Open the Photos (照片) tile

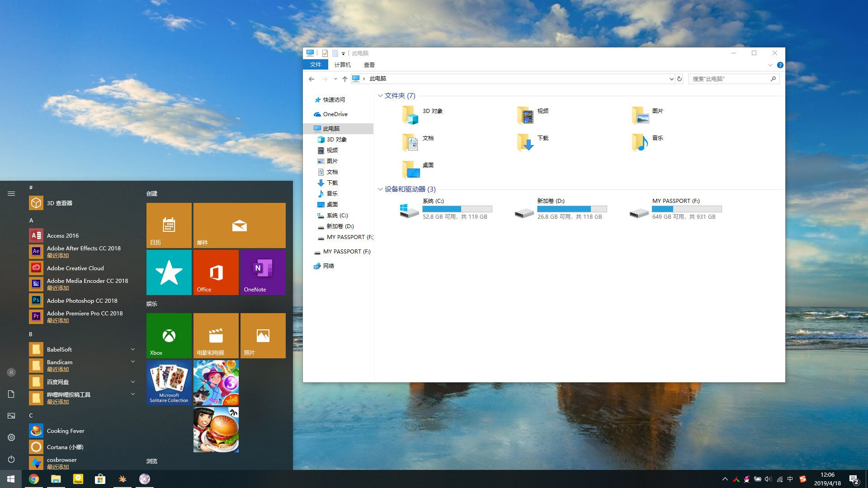click(263, 336)
